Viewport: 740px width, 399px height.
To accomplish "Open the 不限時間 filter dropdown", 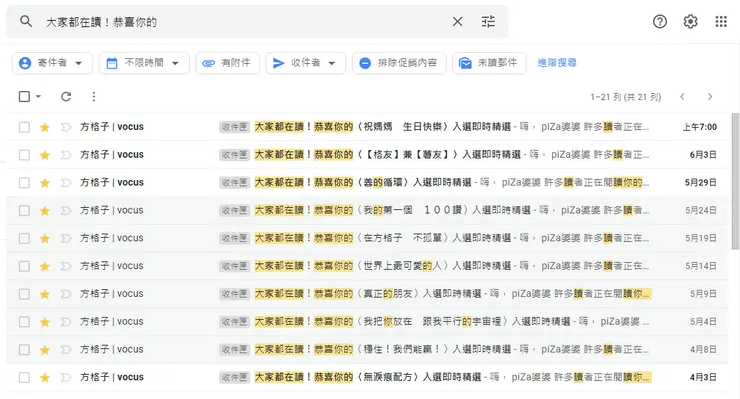I will (144, 63).
